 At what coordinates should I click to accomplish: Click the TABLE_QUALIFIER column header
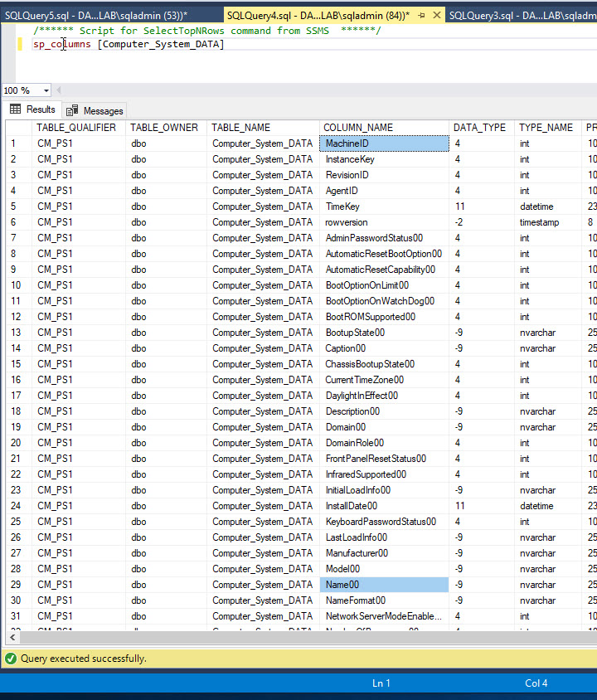click(76, 128)
